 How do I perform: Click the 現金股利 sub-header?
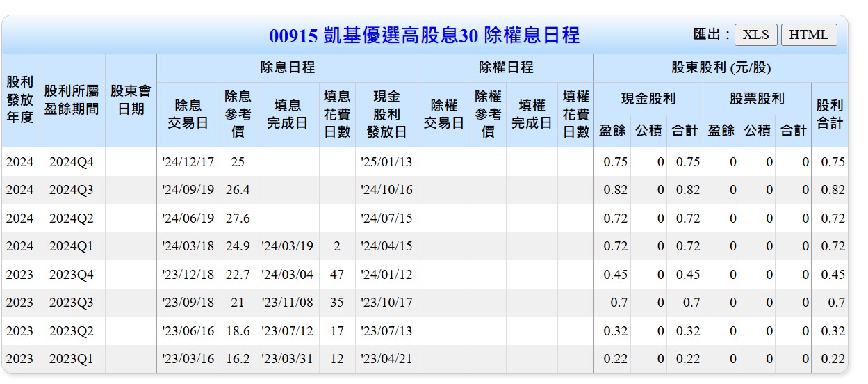point(648,99)
